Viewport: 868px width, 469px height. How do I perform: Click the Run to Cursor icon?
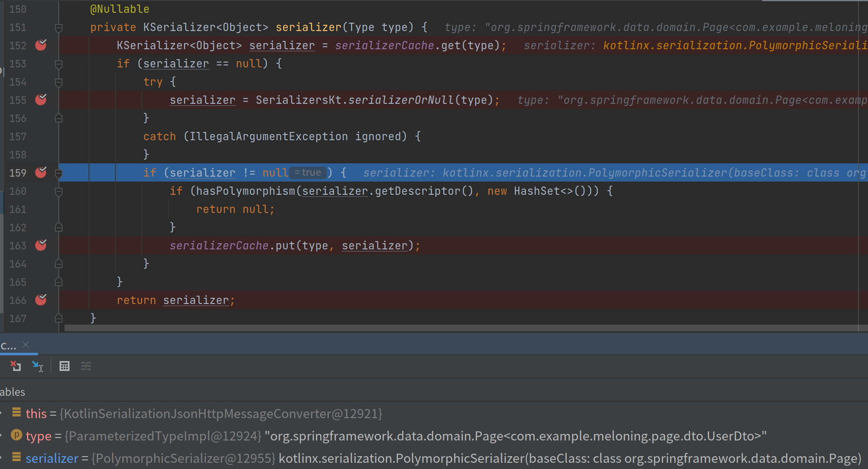(38, 366)
